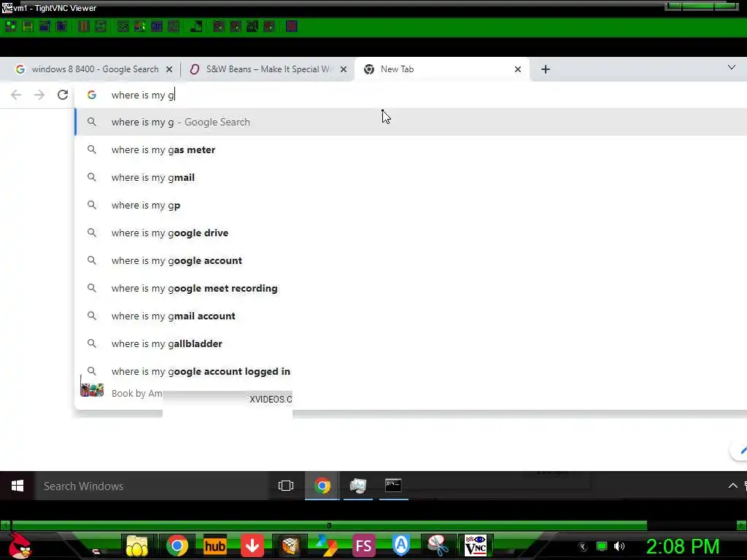Launch Chrome from the host dock
This screenshot has width=747, height=560.
(177, 545)
